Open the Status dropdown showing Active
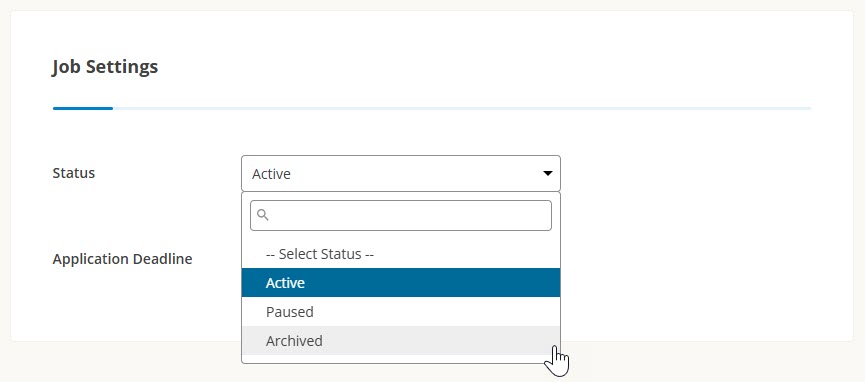 (401, 173)
